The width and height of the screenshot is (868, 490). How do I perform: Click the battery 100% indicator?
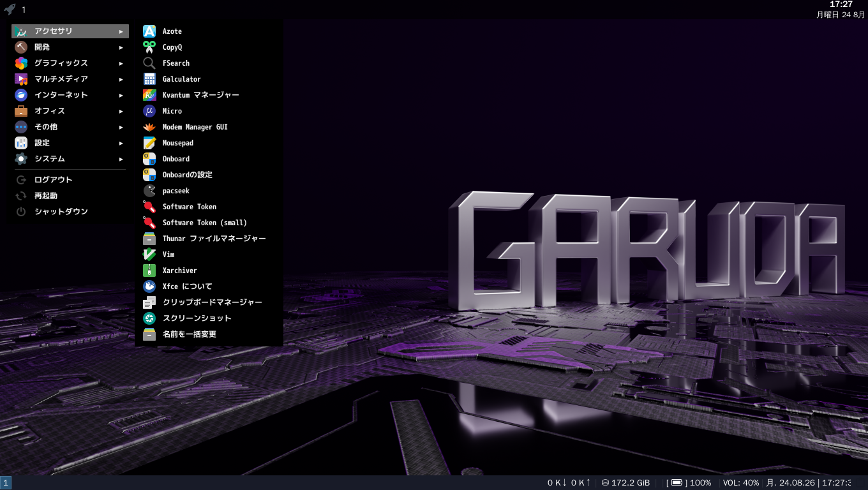click(689, 483)
